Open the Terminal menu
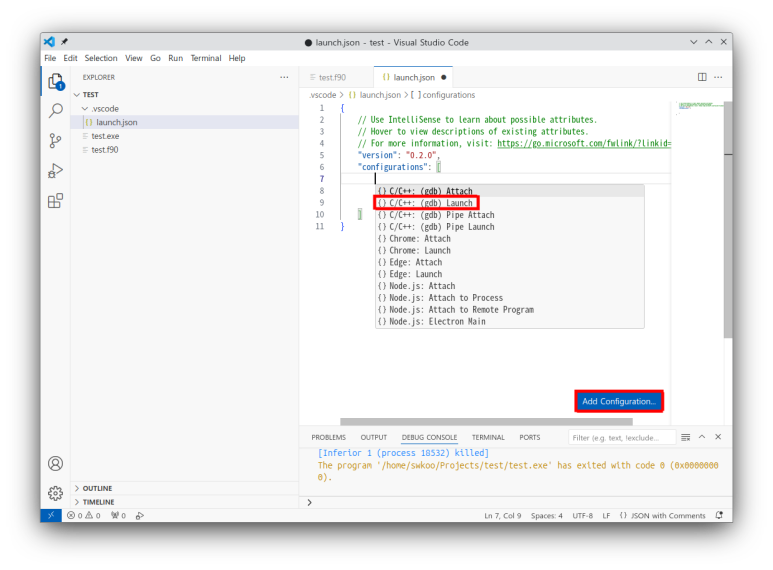The width and height of the screenshot is (773, 570). tap(206, 58)
